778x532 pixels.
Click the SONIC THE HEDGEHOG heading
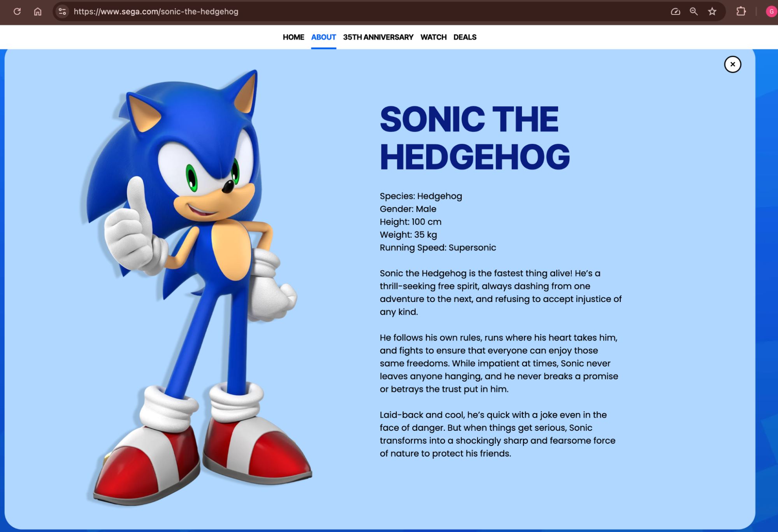(x=475, y=138)
